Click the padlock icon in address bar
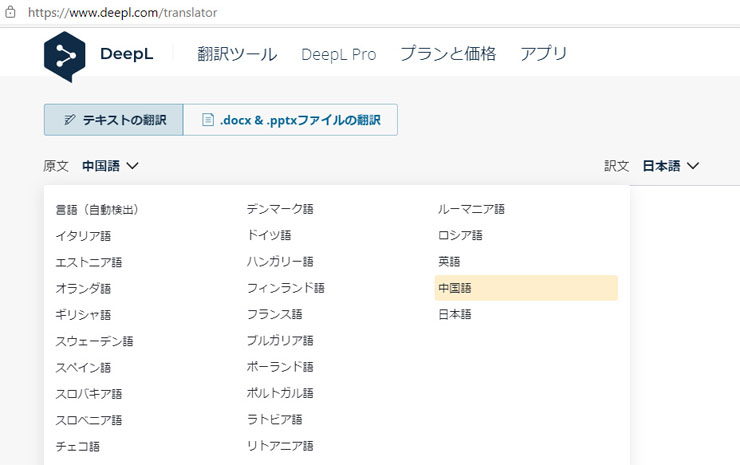Viewport: 740px width, 465px height. [x=10, y=12]
